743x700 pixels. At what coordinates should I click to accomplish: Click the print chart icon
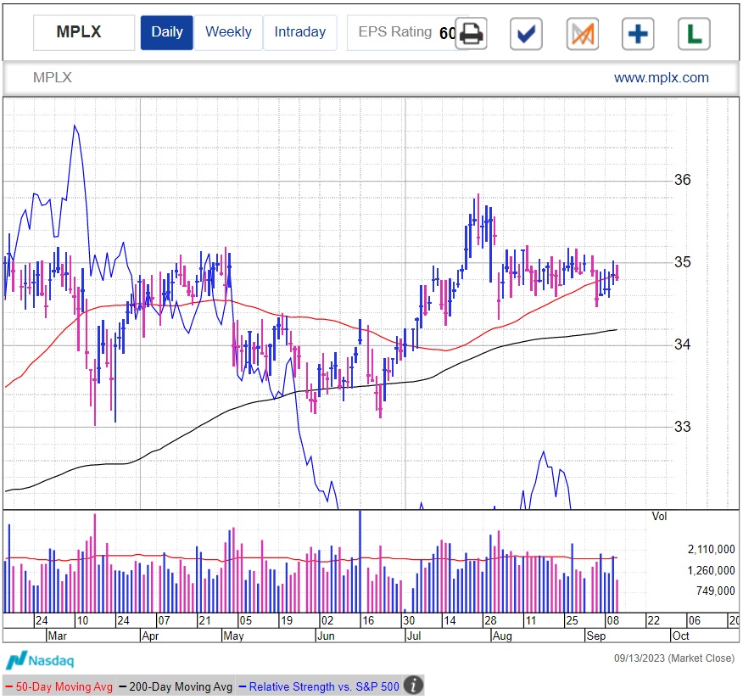point(471,34)
